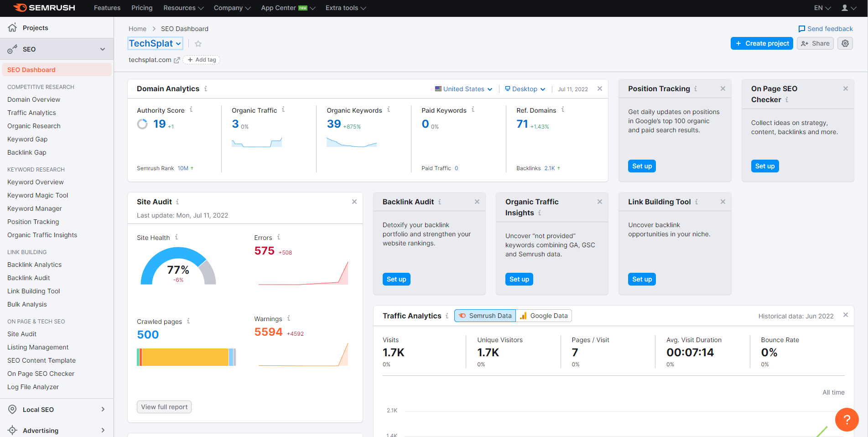Screen dimensions: 868x437
Task: Expand the Advertising sidebar section
Action: coord(103,430)
